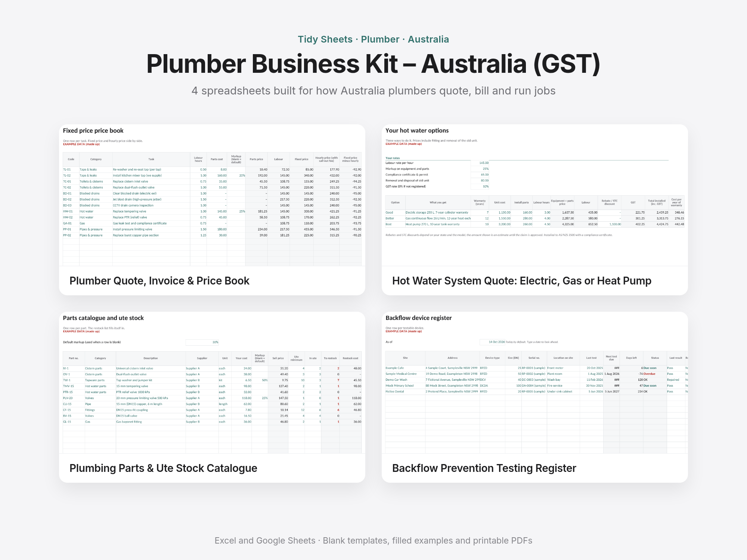
Task: Click the default markup 30% input cell
Action: (x=202, y=342)
